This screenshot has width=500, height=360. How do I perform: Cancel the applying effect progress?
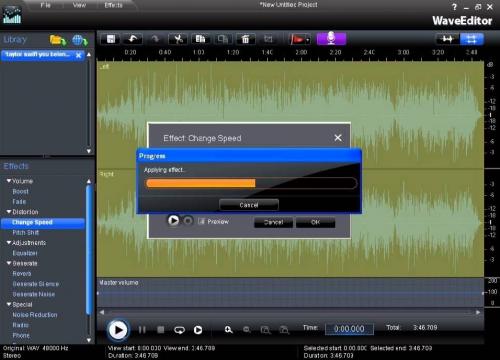click(249, 205)
